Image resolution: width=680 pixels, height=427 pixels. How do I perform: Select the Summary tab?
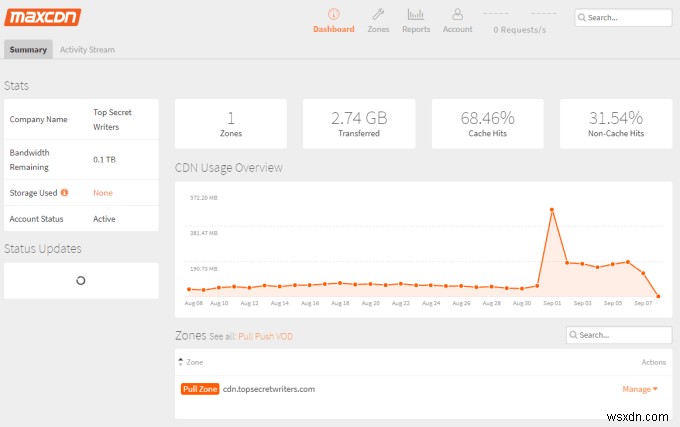(28, 49)
